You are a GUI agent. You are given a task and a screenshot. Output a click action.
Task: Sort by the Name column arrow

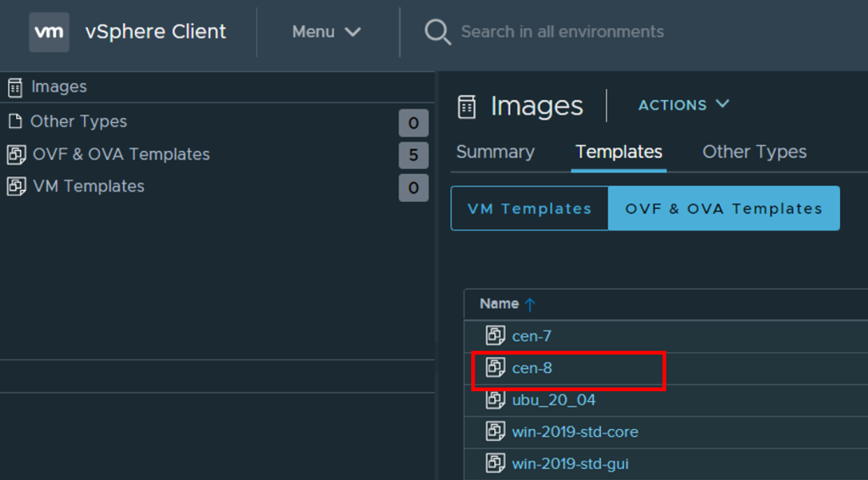point(531,304)
